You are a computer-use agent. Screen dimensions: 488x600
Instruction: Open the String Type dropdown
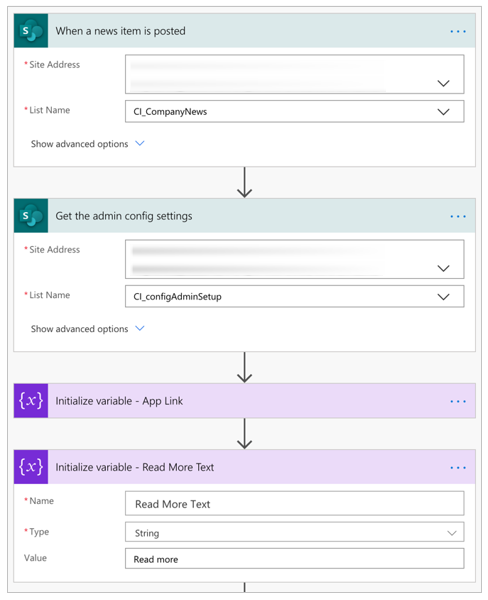[x=294, y=532]
